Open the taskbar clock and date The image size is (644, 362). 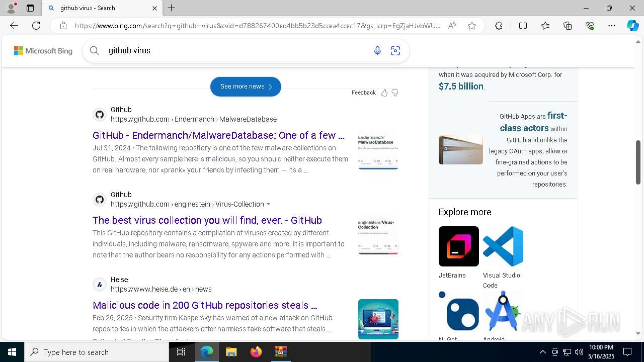coord(601,352)
